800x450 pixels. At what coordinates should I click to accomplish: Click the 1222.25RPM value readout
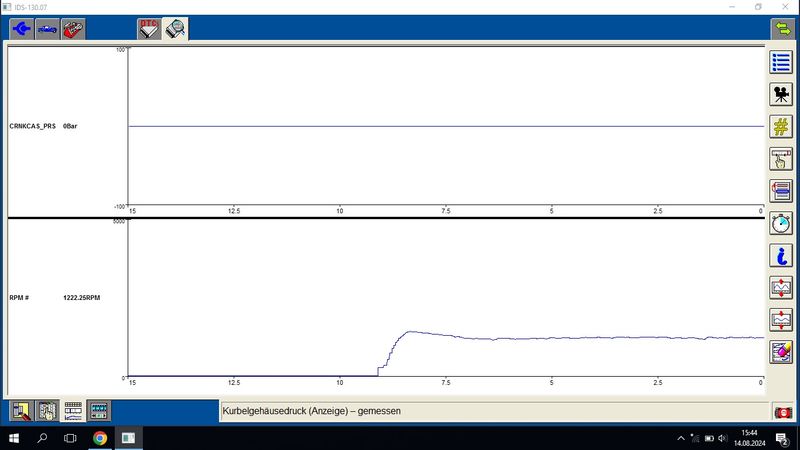coord(82,297)
